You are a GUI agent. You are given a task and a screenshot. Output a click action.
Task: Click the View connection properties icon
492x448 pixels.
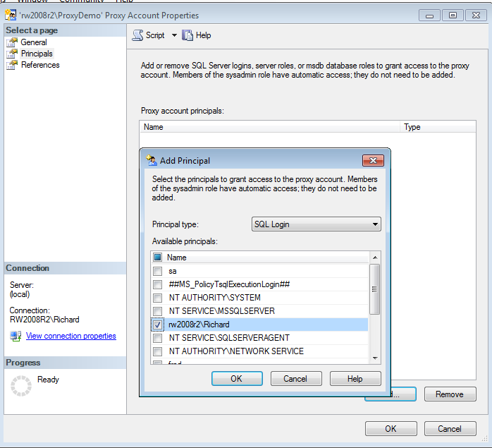16,336
